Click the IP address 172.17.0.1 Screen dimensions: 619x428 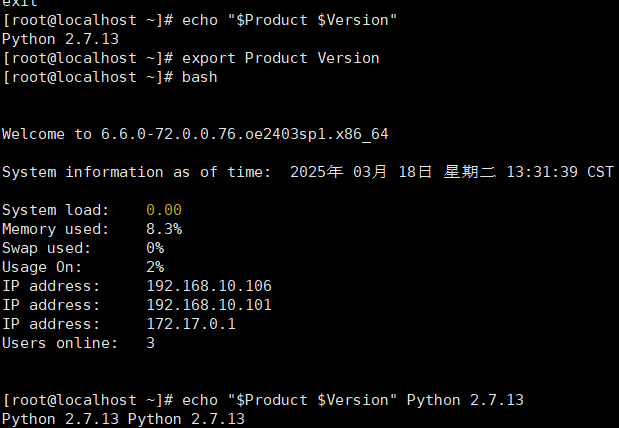click(191, 324)
